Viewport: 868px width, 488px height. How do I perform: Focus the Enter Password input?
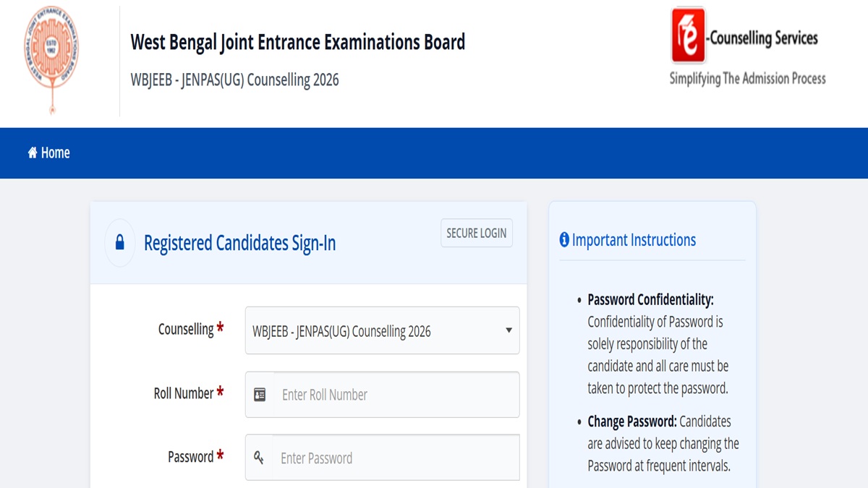[396, 458]
